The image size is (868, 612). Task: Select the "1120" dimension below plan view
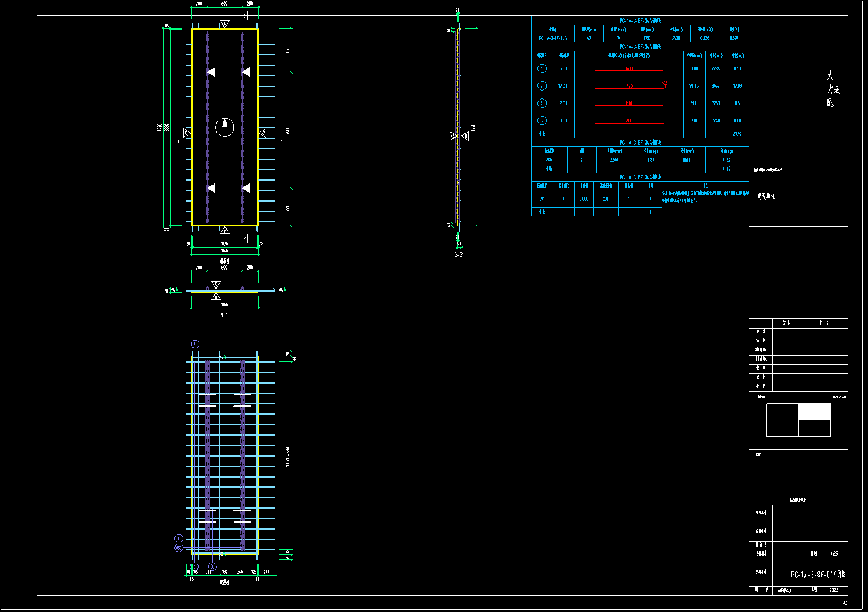tap(225, 244)
